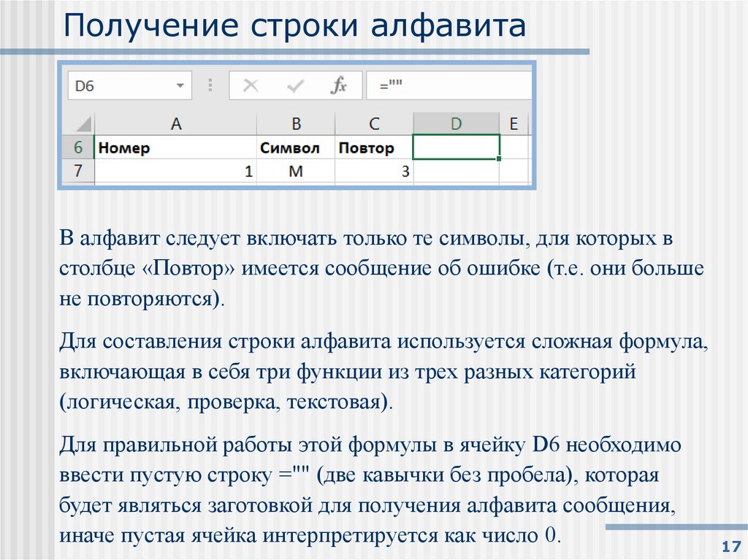Screen dimensions: 748x560
Task: Click the fill handle on cell D6
Action: pos(497,158)
